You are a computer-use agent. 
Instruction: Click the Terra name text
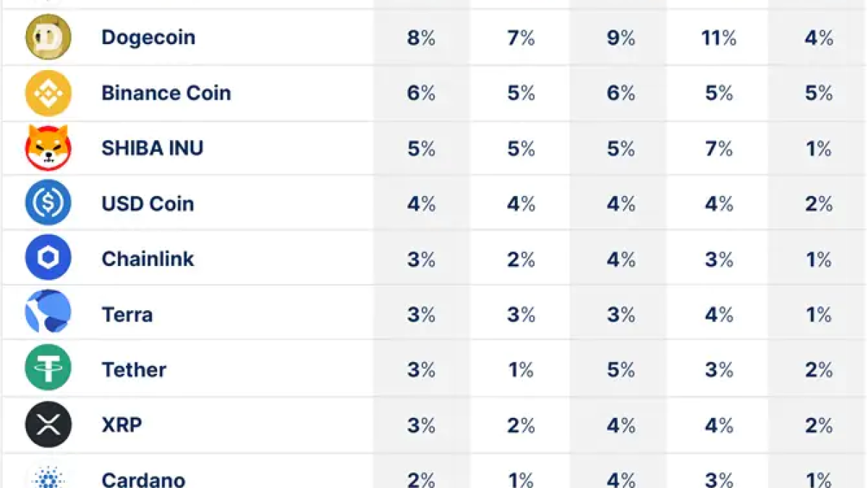coord(127,314)
